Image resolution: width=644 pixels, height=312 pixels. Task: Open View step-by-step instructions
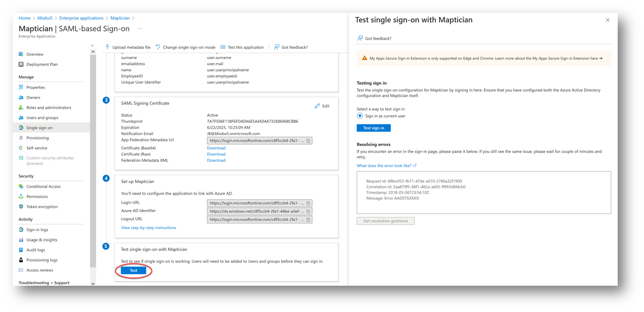[x=149, y=228]
